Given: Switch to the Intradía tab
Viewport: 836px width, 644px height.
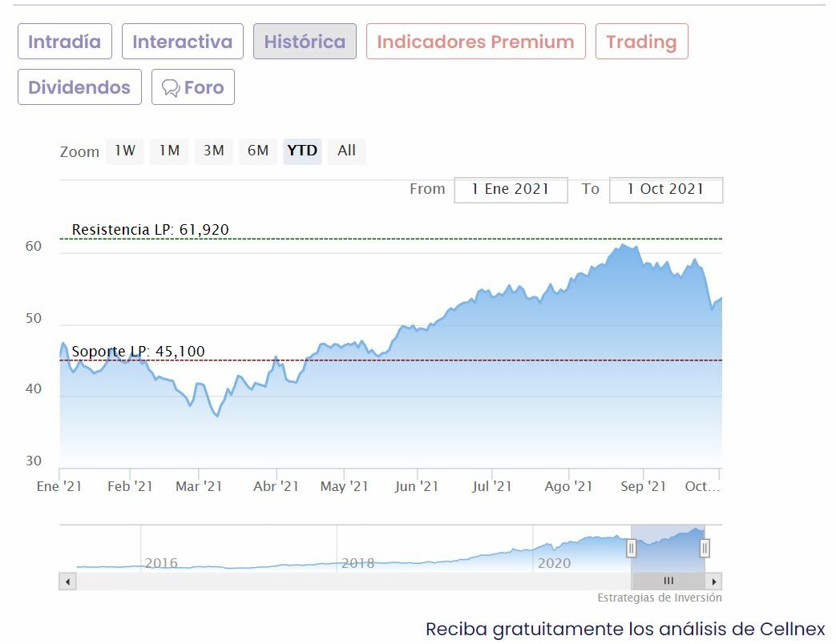Looking at the screenshot, I should 64,42.
